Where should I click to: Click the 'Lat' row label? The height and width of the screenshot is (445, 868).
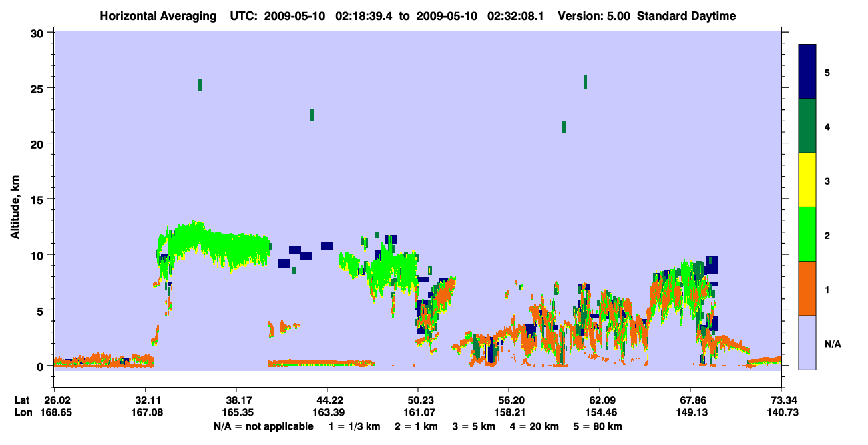22,400
